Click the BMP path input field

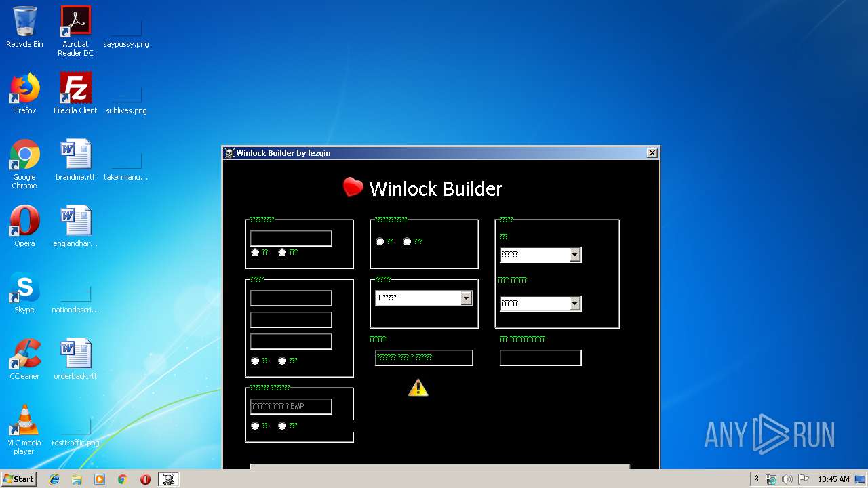291,407
